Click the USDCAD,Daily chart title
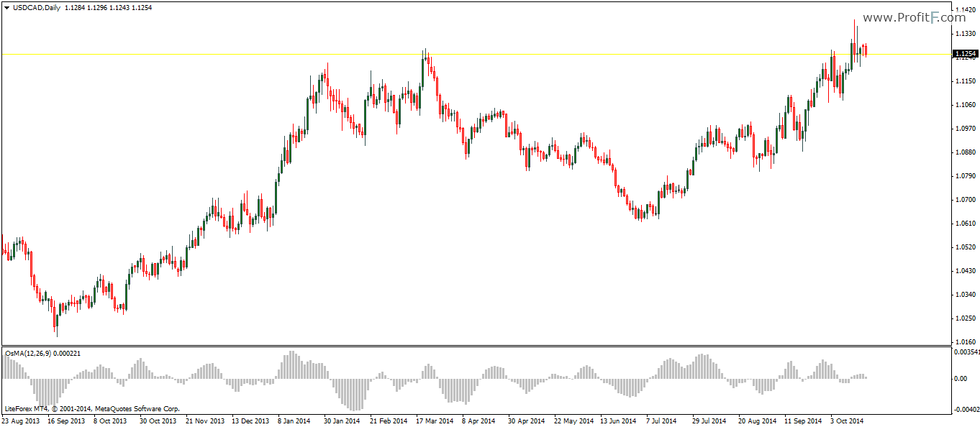 pyautogui.click(x=37, y=7)
